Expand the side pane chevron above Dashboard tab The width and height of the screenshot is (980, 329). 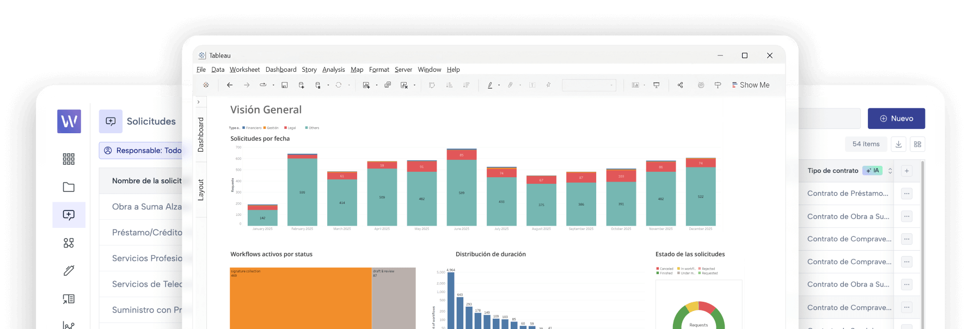199,102
